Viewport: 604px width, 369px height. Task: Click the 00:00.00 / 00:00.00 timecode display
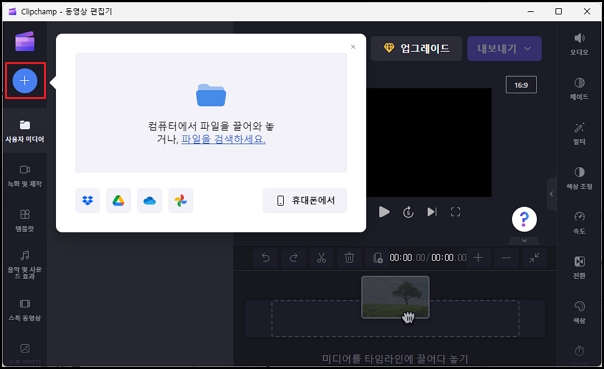pos(428,258)
